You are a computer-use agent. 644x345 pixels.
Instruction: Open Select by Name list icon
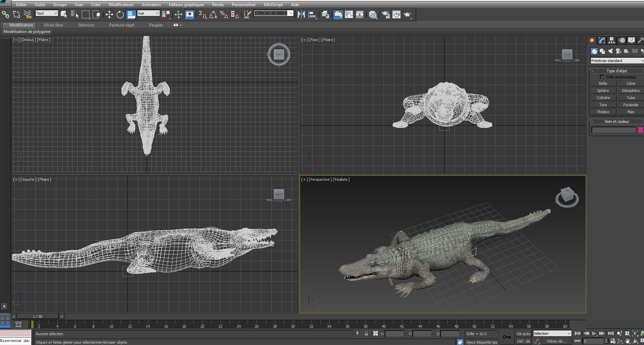pyautogui.click(x=75, y=14)
